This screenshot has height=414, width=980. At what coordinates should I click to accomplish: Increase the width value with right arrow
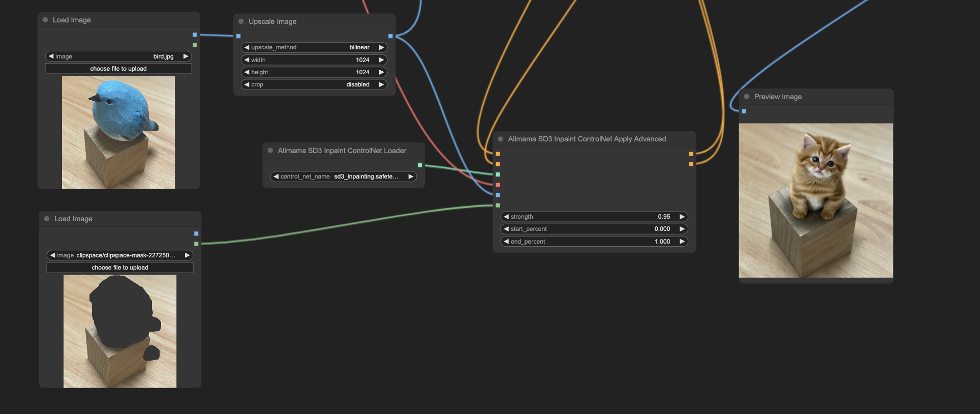click(382, 60)
